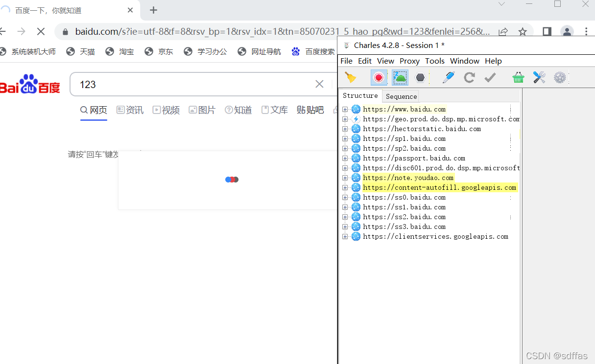Expand the content-autofill.googleapis.com node

pos(345,187)
